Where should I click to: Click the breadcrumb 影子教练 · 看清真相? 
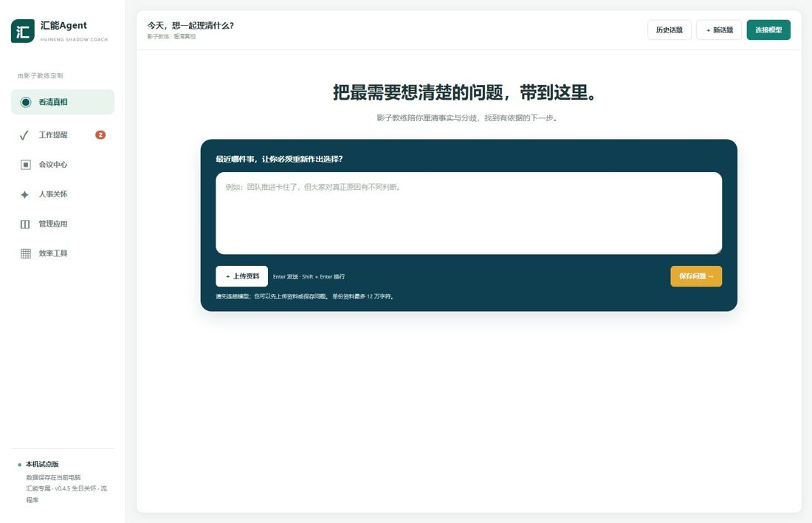(171, 37)
